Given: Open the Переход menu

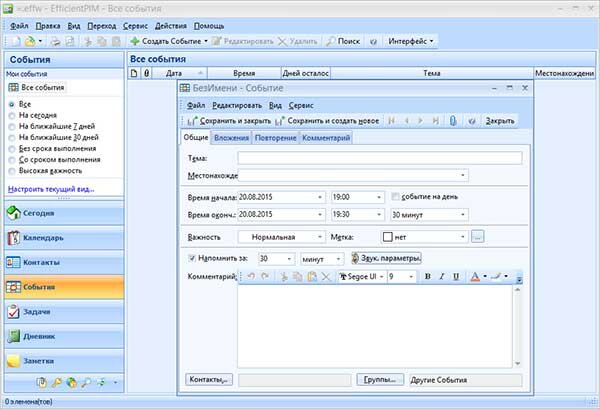Looking at the screenshot, I should coord(101,26).
